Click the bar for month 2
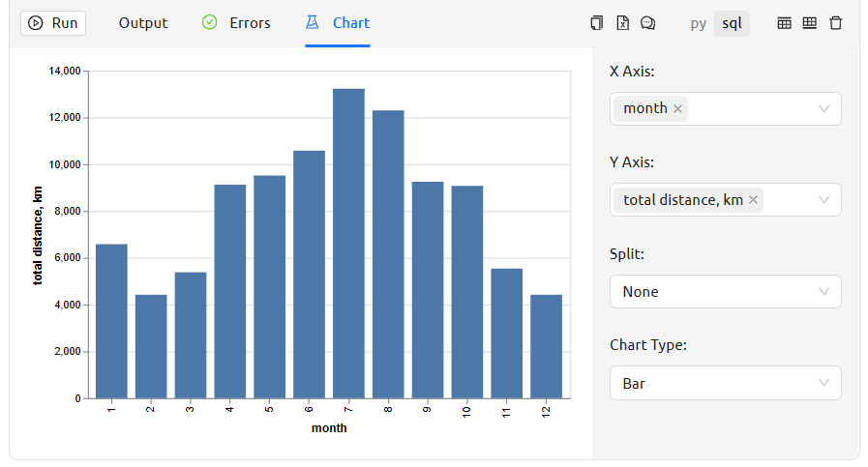Screen dimensions: 868x467 click(x=151, y=346)
